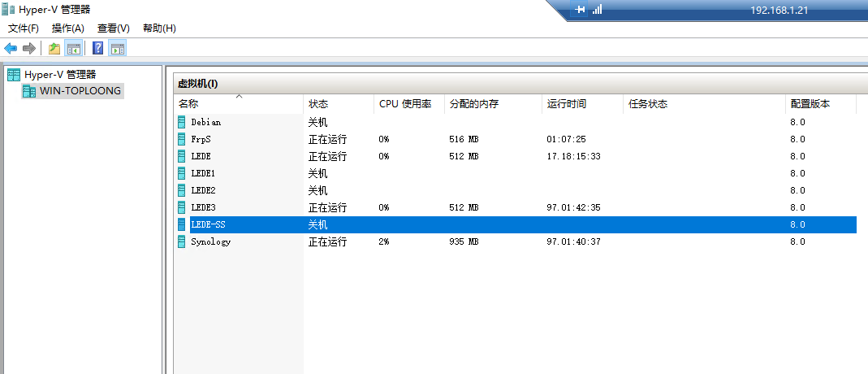Open the 帮助(H) menu
Screen dimensions: 868x374
click(x=159, y=28)
